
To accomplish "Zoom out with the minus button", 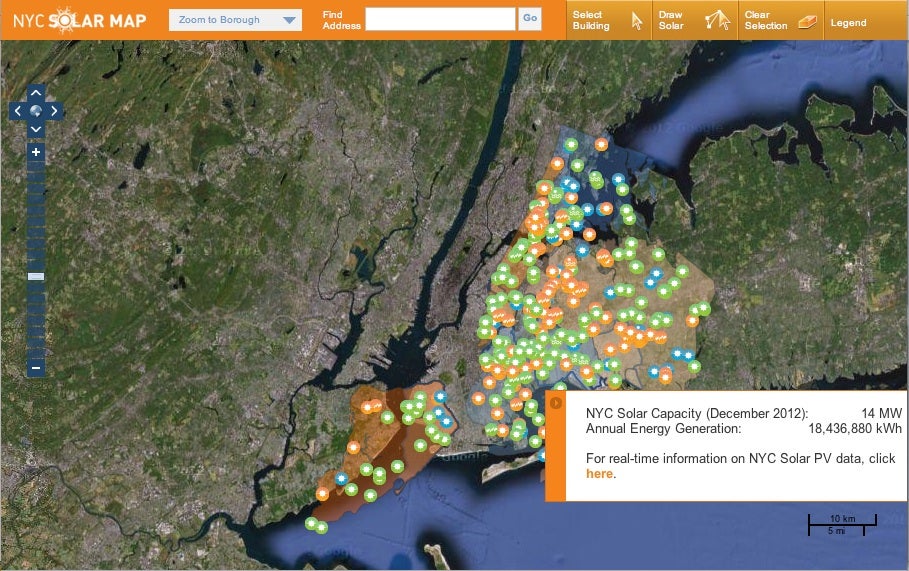I will pyautogui.click(x=36, y=367).
